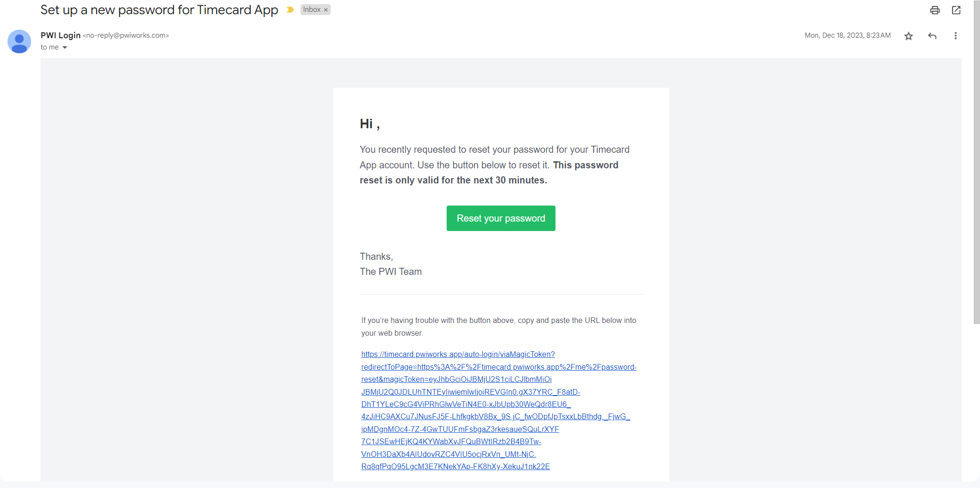980x488 pixels.
Task: Star this email from PWI Login
Action: (x=908, y=36)
